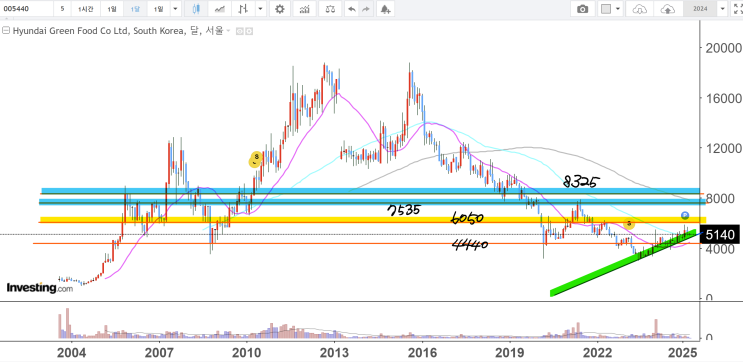
Task: Click the 2016 time axis label
Action: [x=422, y=353]
